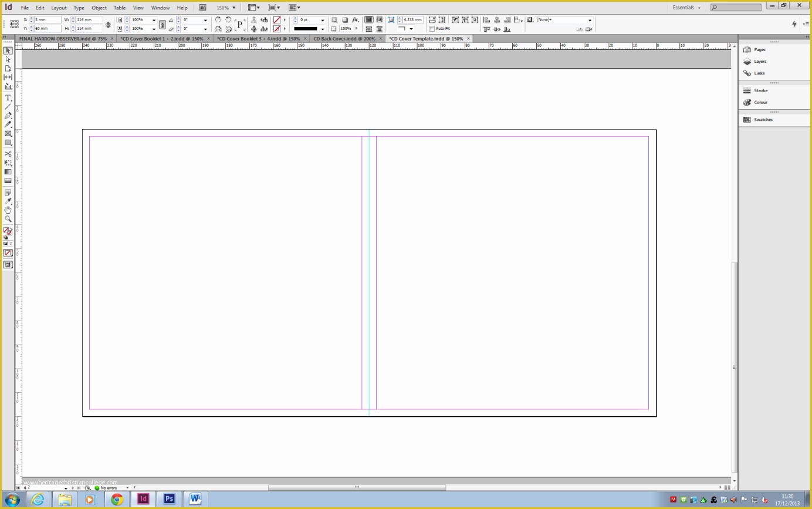This screenshot has height=509, width=812.
Task: Click the Go to Bridge button
Action: (202, 8)
